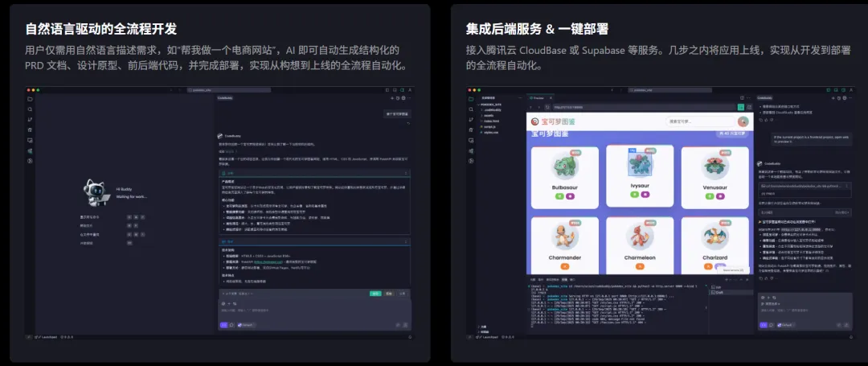Select CodeBuddy tab in left IDE panel
868x366 pixels.
[x=225, y=98]
